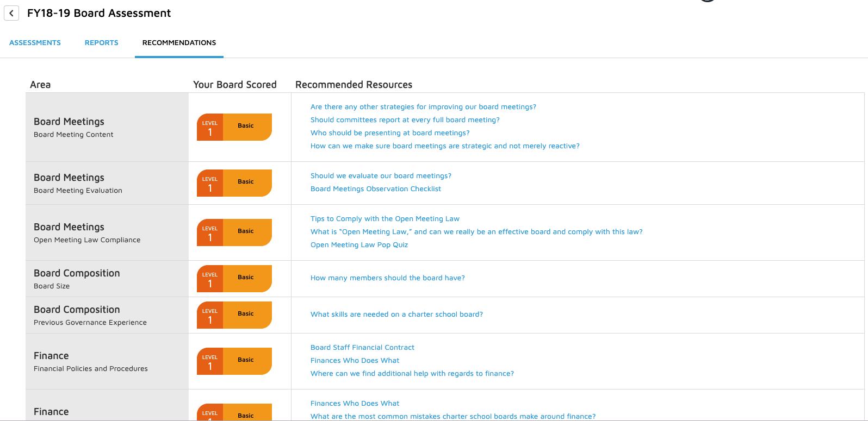Screen dimensions: 868x421
Task: Open 'Finances Who Does What' resource
Action: (x=355, y=360)
